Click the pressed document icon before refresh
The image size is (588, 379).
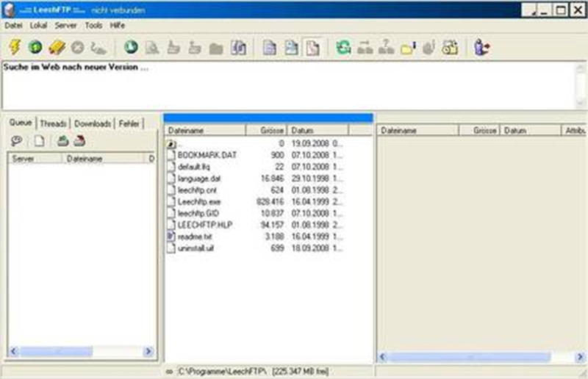(312, 48)
